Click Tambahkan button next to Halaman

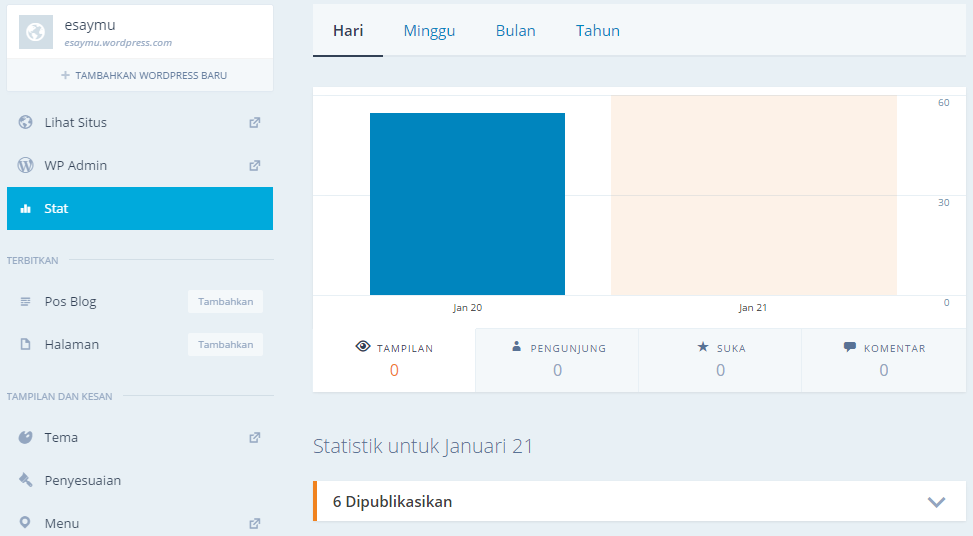pos(225,344)
